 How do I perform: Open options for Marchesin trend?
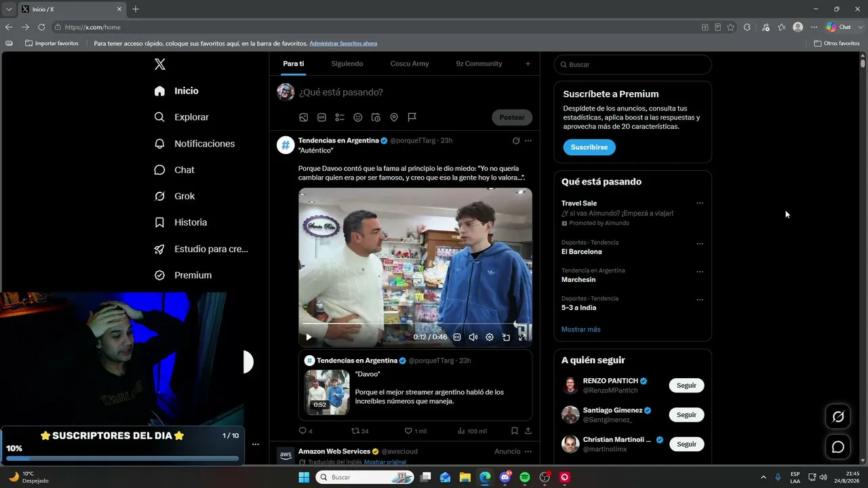(700, 272)
